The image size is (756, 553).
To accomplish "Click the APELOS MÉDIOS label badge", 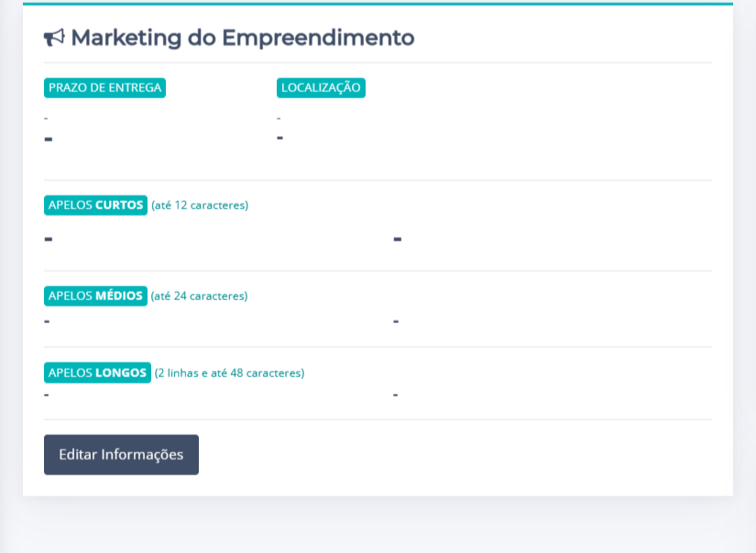I will click(95, 296).
